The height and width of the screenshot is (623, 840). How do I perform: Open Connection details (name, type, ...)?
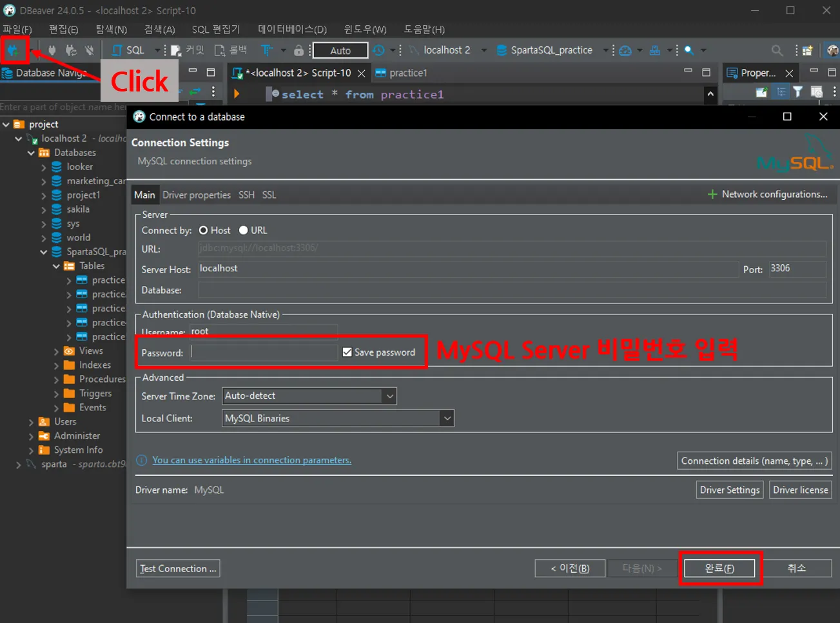[x=755, y=461]
